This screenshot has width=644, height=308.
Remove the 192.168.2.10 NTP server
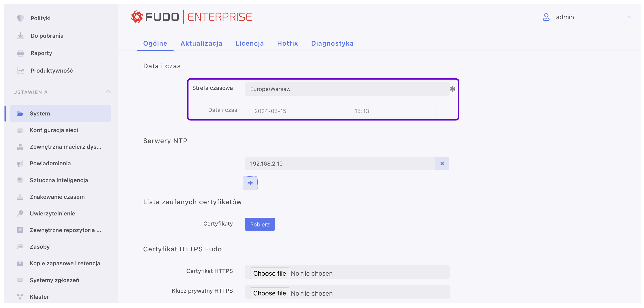tap(442, 163)
